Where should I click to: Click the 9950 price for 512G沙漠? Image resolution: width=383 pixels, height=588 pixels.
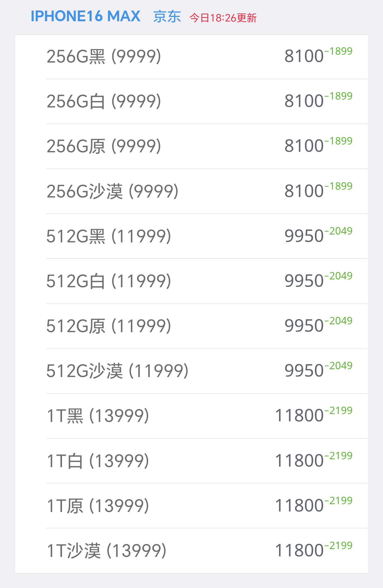pos(304,371)
